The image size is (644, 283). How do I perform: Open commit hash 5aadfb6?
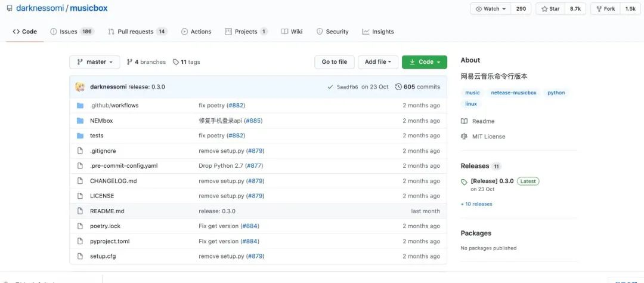pos(348,87)
